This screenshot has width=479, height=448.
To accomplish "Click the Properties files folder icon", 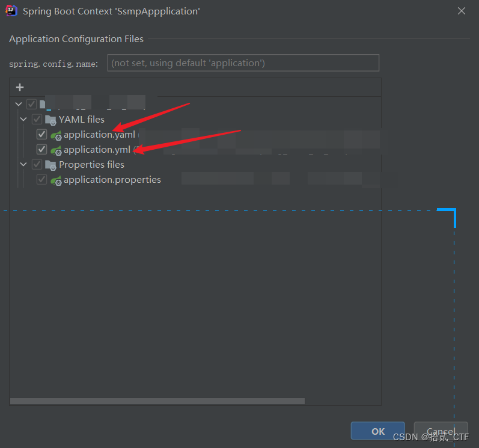I will click(50, 165).
